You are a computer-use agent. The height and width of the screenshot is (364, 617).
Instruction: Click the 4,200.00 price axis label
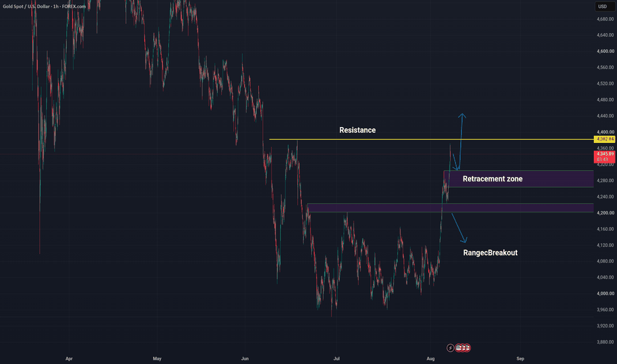(x=605, y=213)
